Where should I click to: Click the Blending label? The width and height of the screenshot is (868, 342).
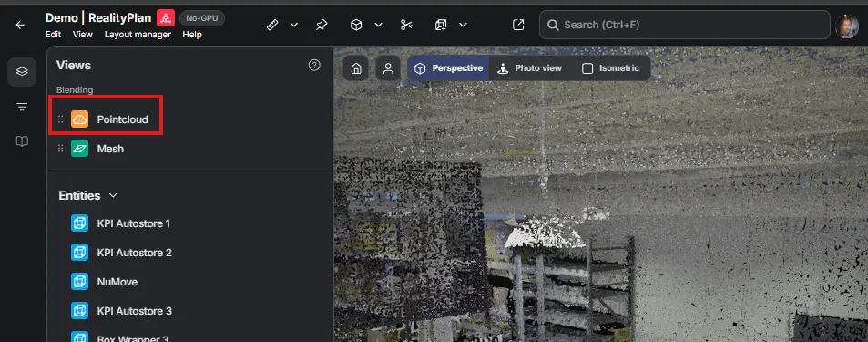(75, 89)
